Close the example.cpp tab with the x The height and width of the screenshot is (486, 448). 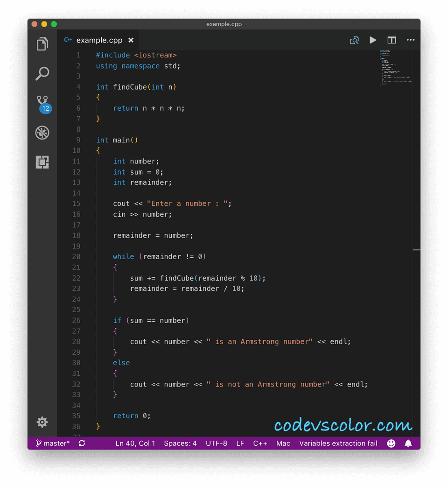131,40
